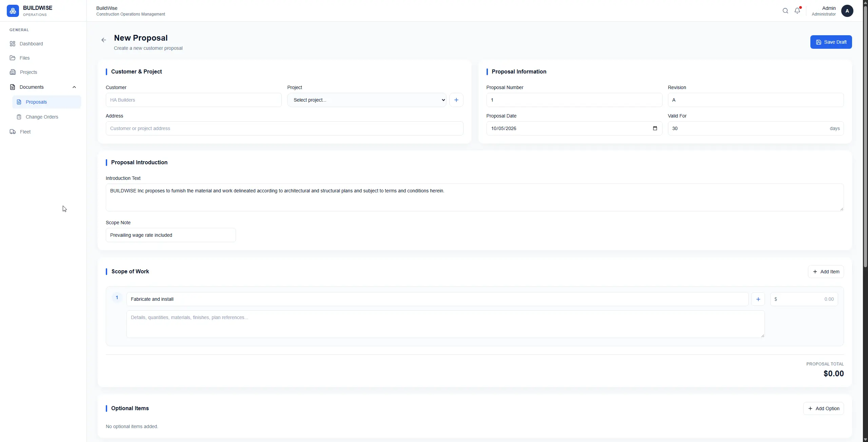The height and width of the screenshot is (442, 868).
Task: Click the scope item price field
Action: [804, 299]
